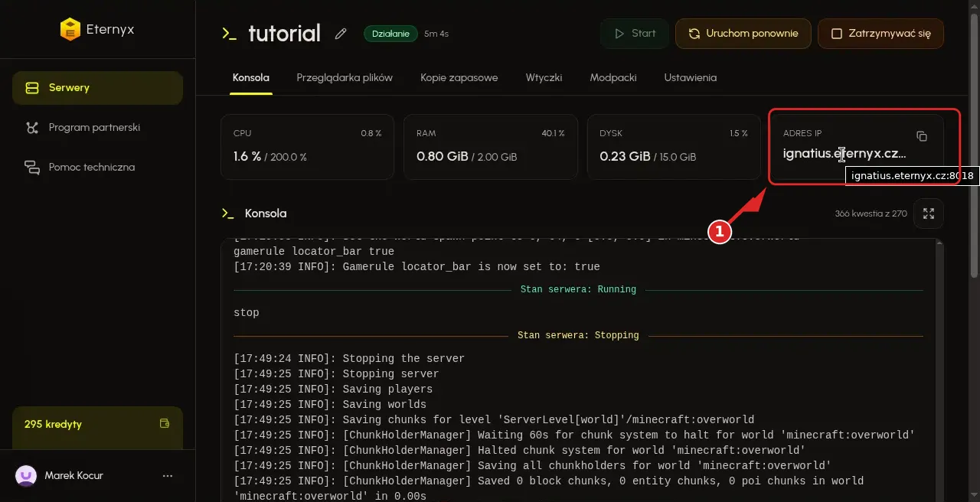Click the ignatius.eternyx.cz address text
This screenshot has height=502, width=980.
(844, 154)
